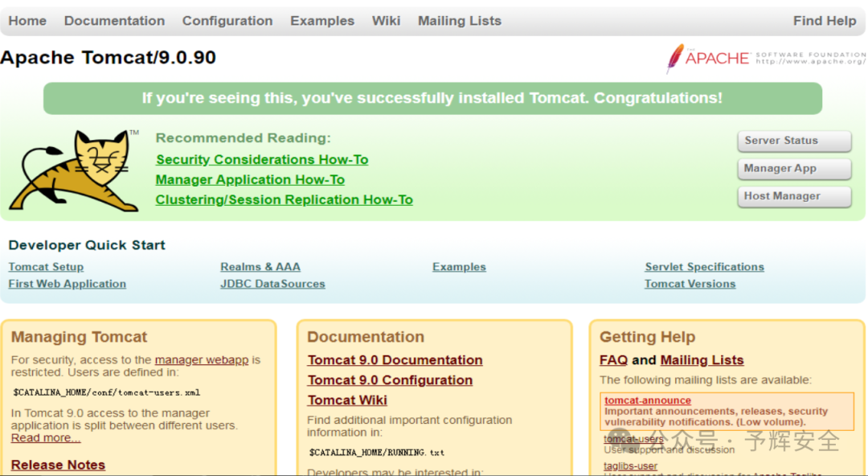Go to Configuration in the top bar
Image resolution: width=868 pixels, height=476 pixels.
(227, 21)
